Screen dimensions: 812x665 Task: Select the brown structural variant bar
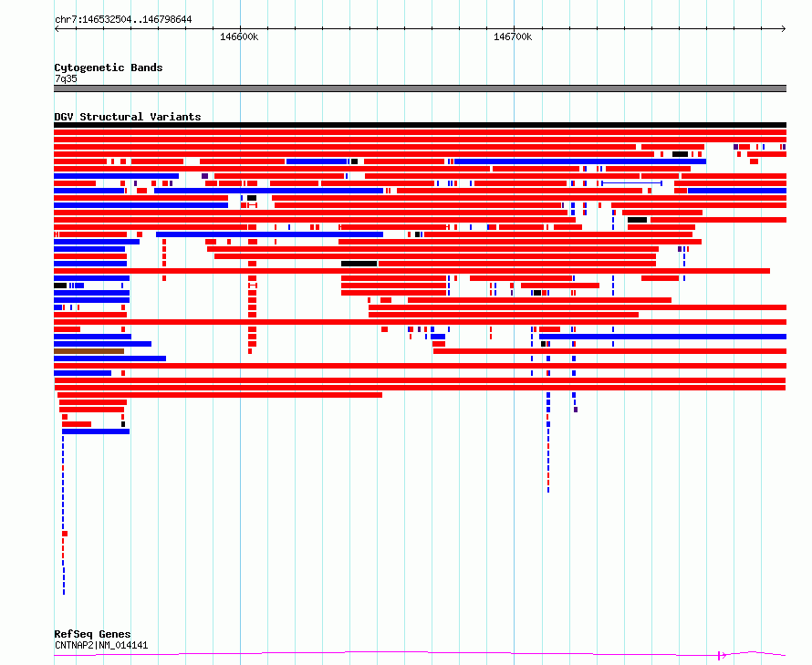point(89,352)
